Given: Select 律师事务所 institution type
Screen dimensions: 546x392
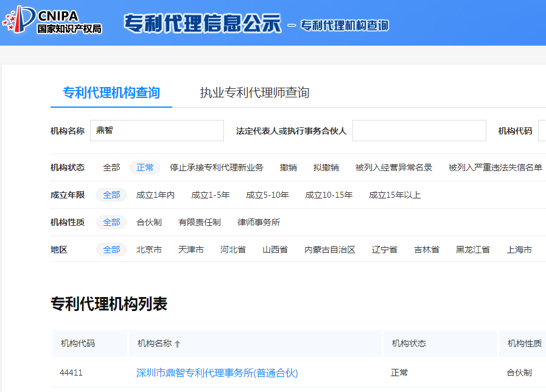Looking at the screenshot, I should click(259, 222).
